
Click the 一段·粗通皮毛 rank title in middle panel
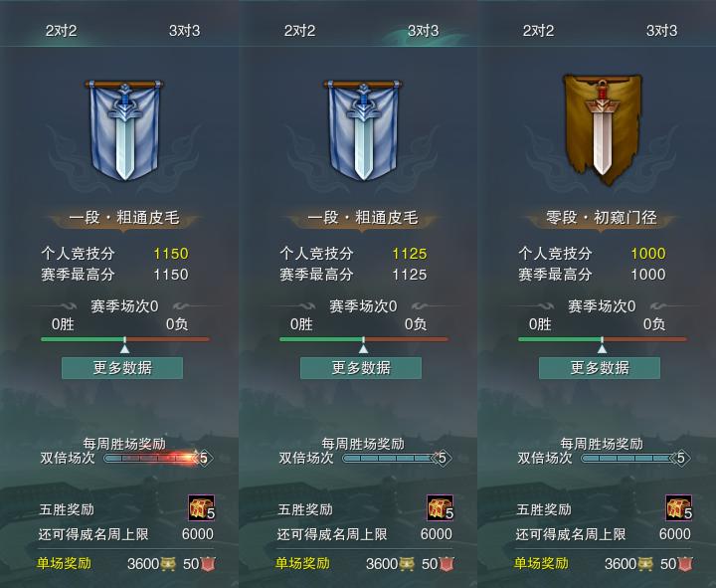[363, 218]
